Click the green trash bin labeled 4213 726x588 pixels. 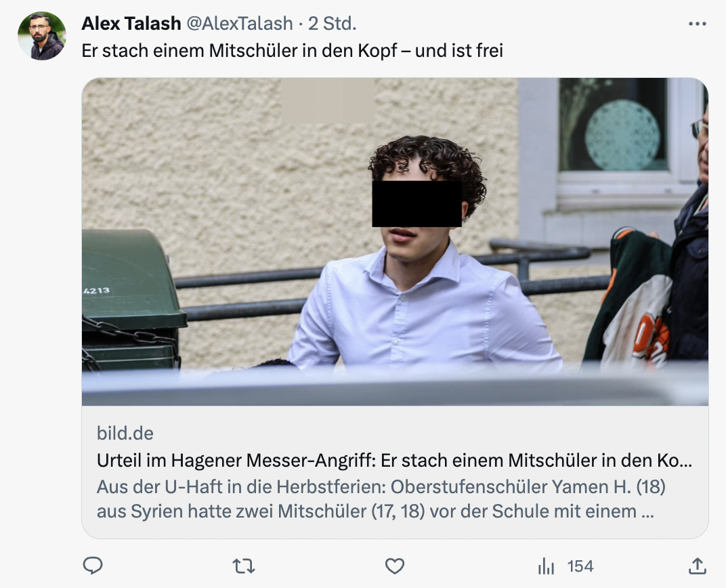132,299
